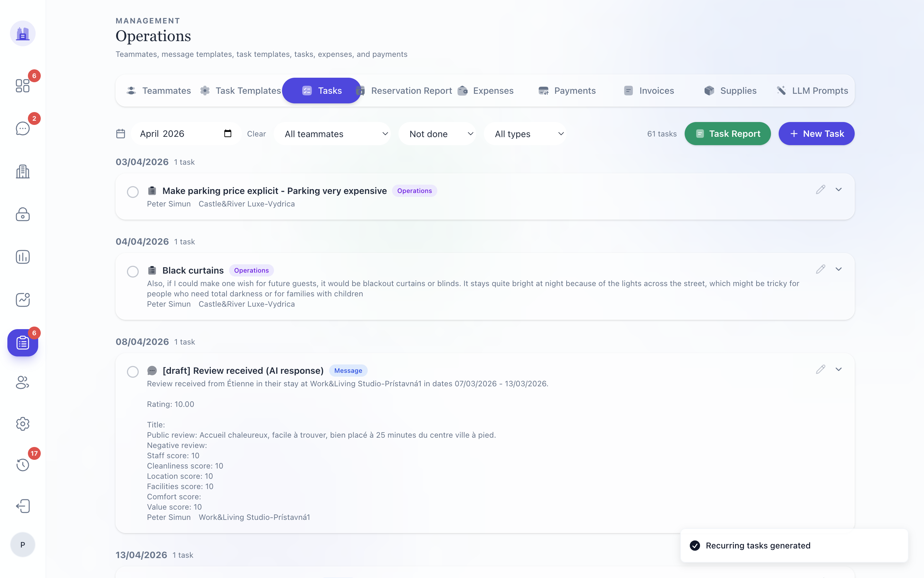Click the Black curtains task title
The height and width of the screenshot is (578, 924).
(193, 270)
